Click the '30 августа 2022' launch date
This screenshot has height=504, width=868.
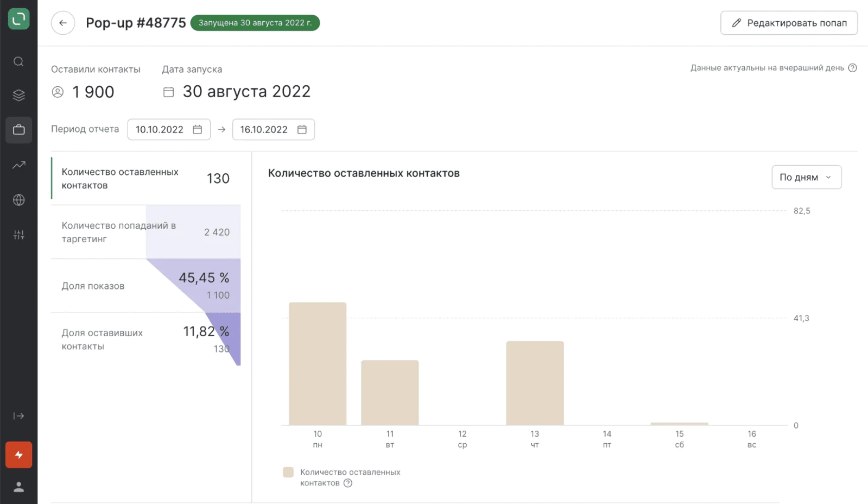coord(246,91)
